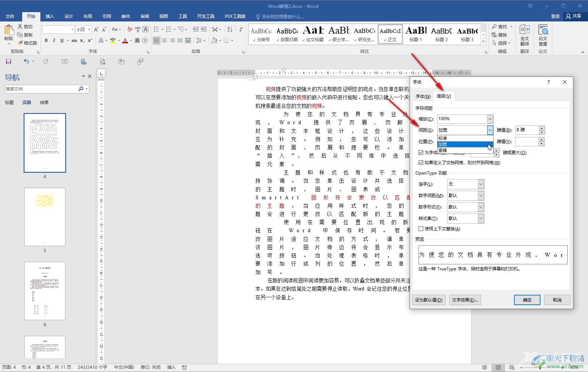Open the 查找 find tool

tap(500, 27)
